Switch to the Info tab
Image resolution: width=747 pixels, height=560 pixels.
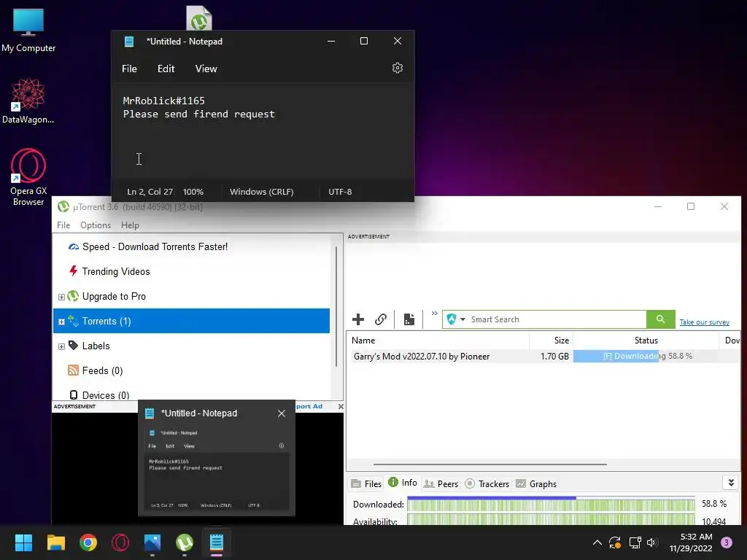(403, 483)
